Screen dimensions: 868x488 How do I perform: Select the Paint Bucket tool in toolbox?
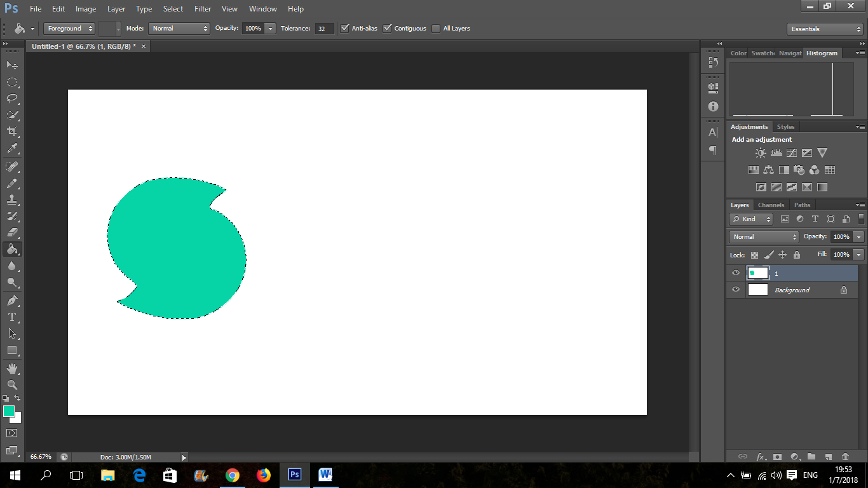tap(12, 249)
